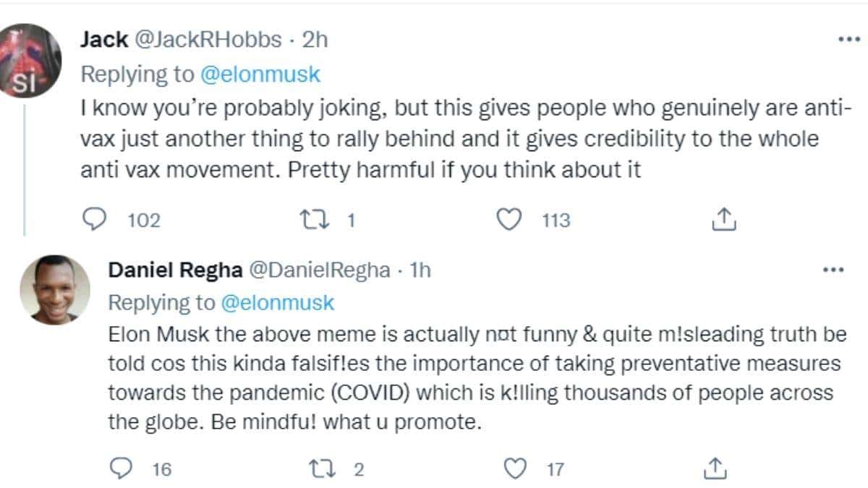Click the display name Daniel Regha

174,270
